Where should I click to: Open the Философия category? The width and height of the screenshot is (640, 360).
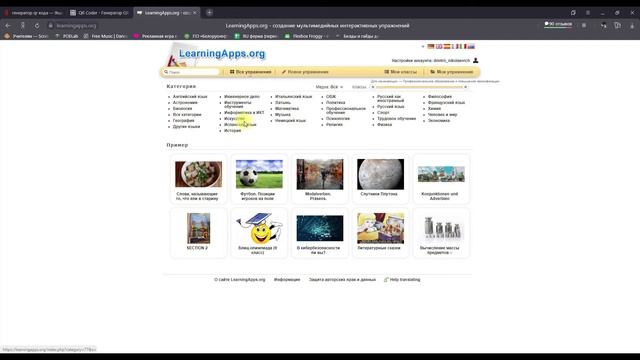[x=440, y=97]
